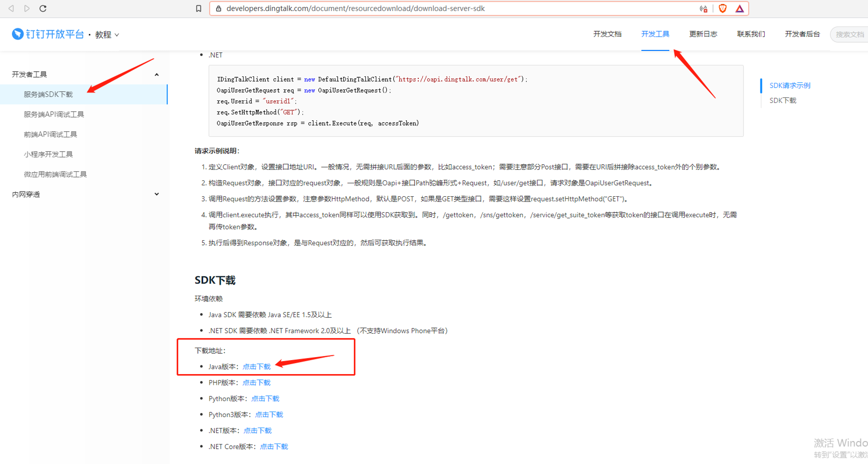
Task: Click the DingTalk open platform logo
Action: click(48, 34)
